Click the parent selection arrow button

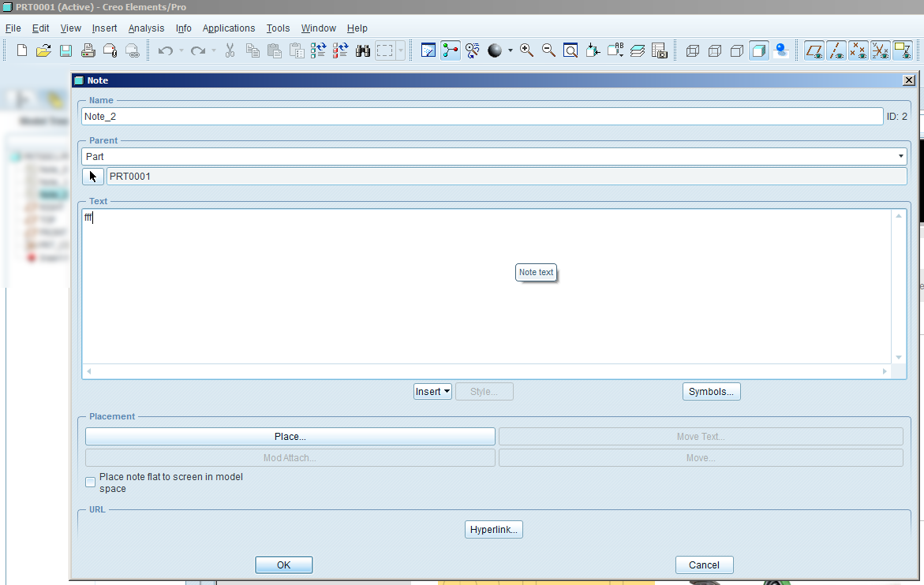93,177
